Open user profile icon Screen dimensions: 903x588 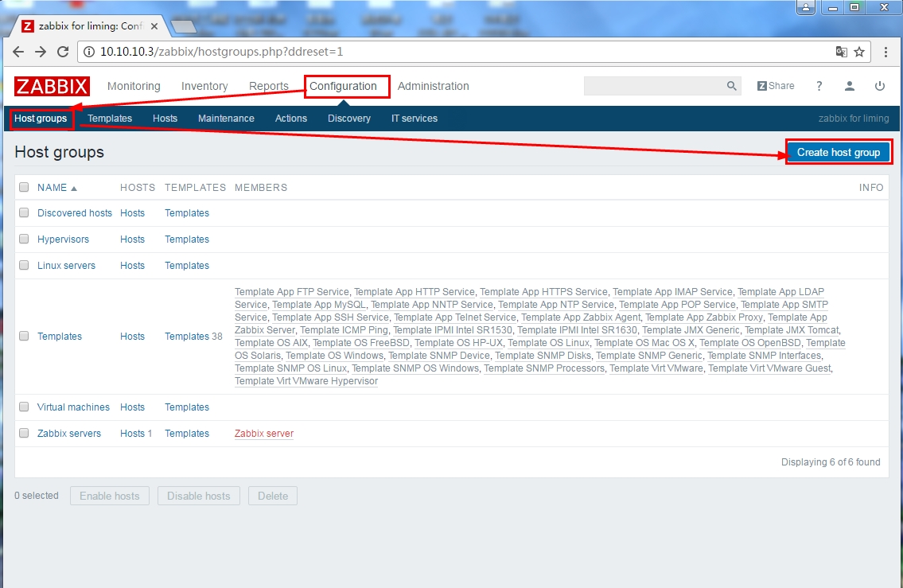tap(850, 86)
